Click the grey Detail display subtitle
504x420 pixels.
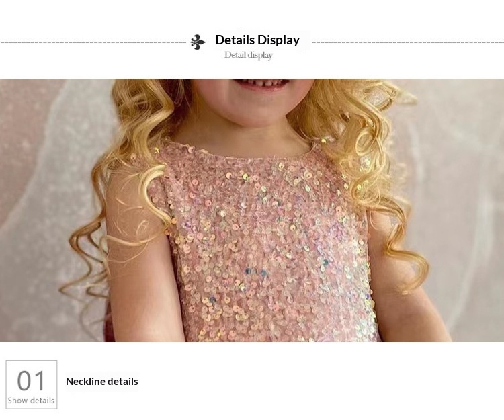click(x=249, y=55)
